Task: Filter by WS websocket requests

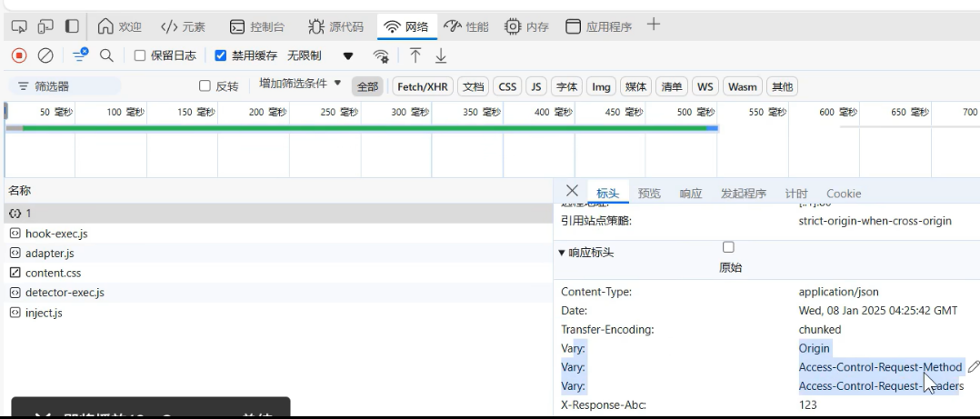Action: click(705, 86)
